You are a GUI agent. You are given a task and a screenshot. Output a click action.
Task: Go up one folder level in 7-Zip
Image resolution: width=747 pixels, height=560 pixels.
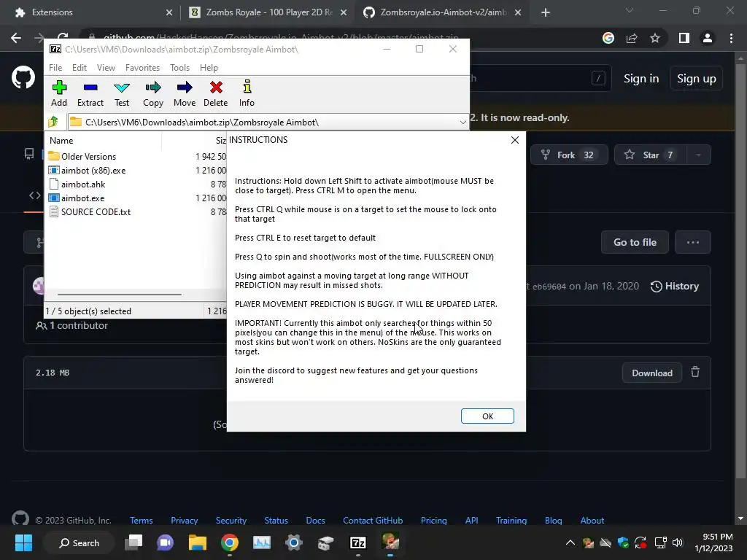pos(53,122)
